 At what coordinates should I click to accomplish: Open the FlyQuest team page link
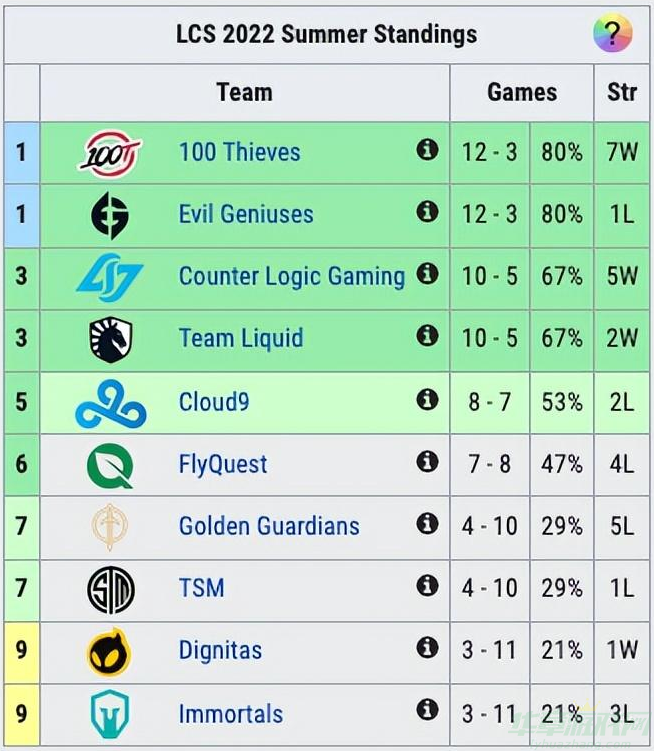click(223, 464)
